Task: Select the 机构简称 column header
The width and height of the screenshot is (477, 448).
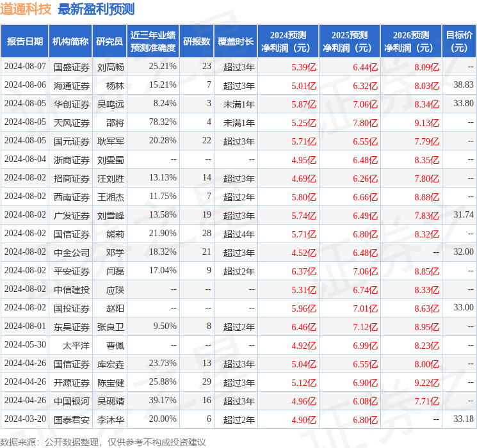Action: pos(70,42)
